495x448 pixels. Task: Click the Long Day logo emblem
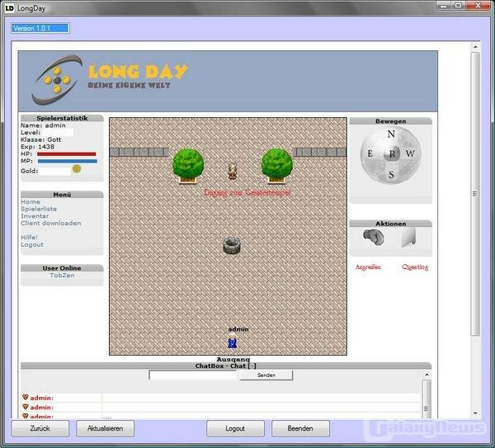click(x=56, y=80)
